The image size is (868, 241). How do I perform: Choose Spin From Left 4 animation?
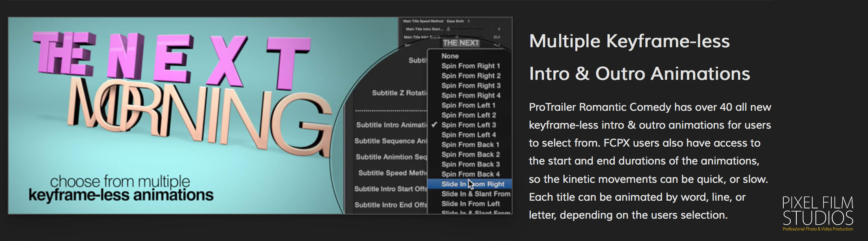coord(469,135)
